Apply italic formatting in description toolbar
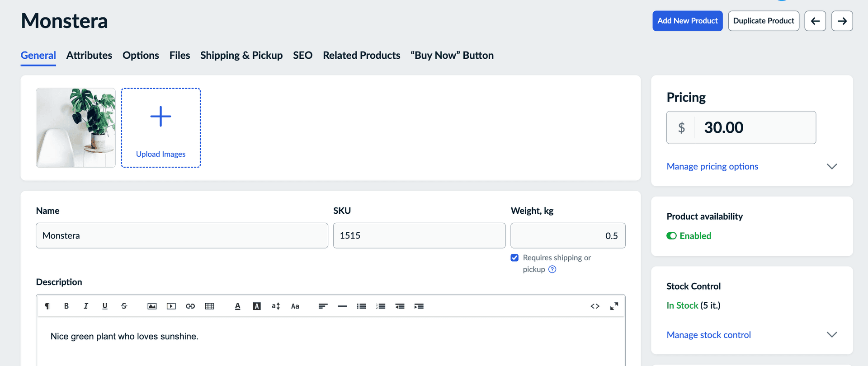 [85, 306]
